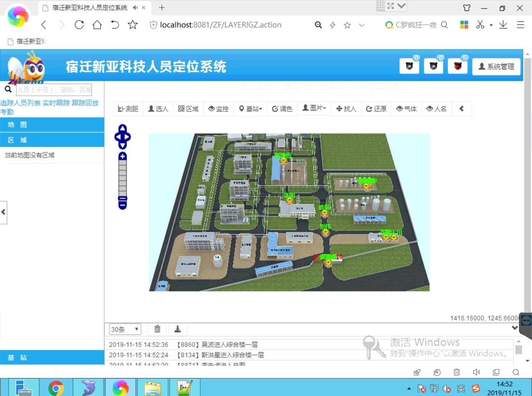Open the 区域 area tool
The image size is (532, 396).
[x=188, y=108]
